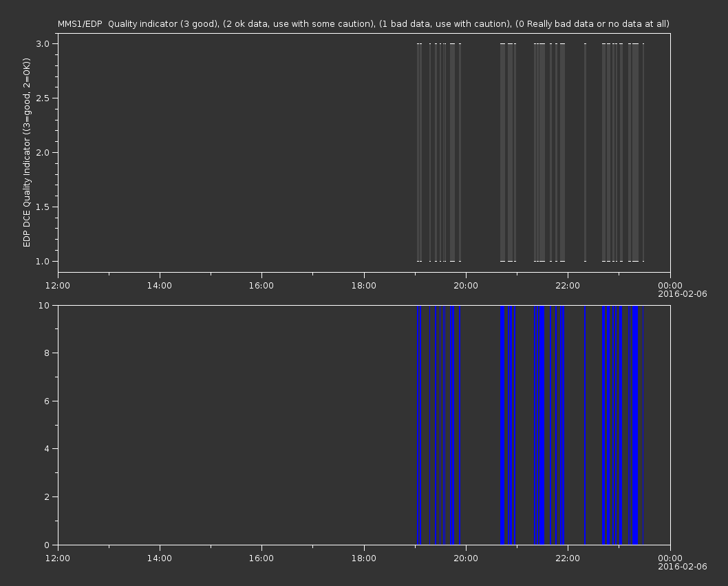The height and width of the screenshot is (586, 728).
Task: Click the 00:00 time label under upper plot
Action: click(x=670, y=285)
